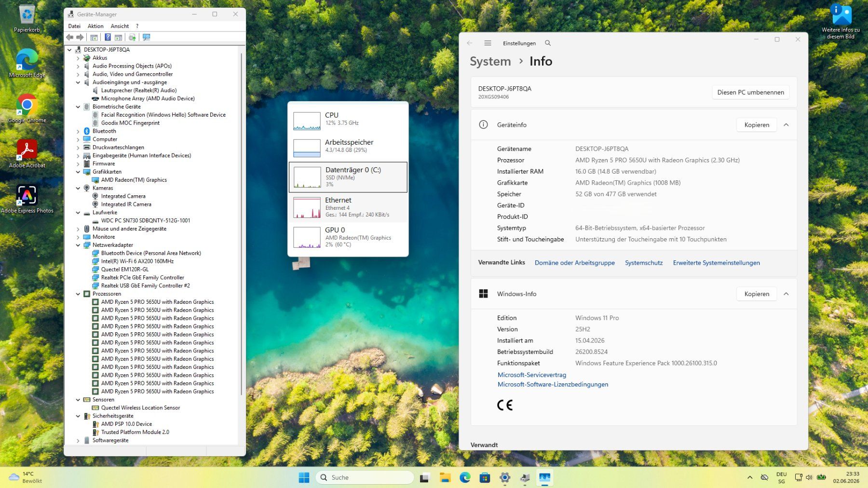Open volume control in system tray
Screen dimensions: 868x488
(809, 477)
